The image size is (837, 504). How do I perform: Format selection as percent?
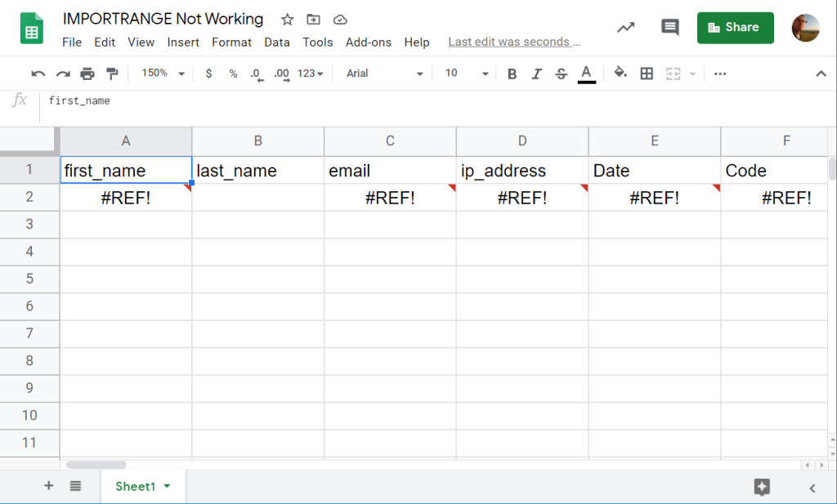[x=233, y=73]
